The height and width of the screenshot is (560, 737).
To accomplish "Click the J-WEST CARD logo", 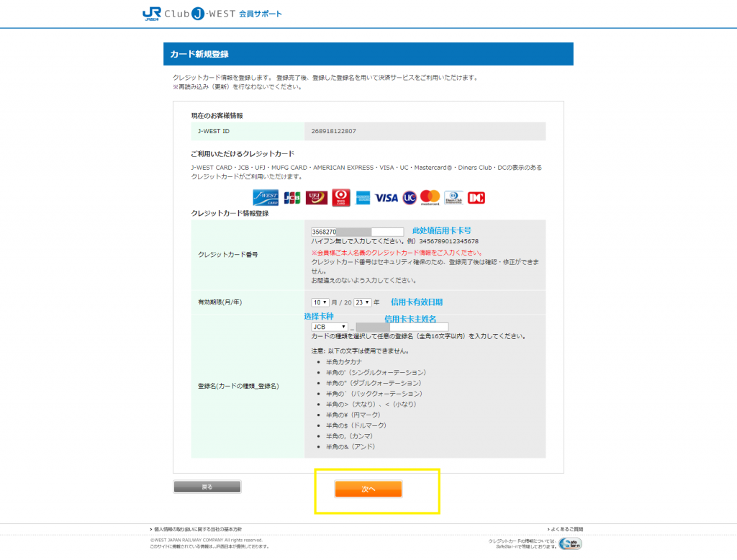I will tap(265, 197).
